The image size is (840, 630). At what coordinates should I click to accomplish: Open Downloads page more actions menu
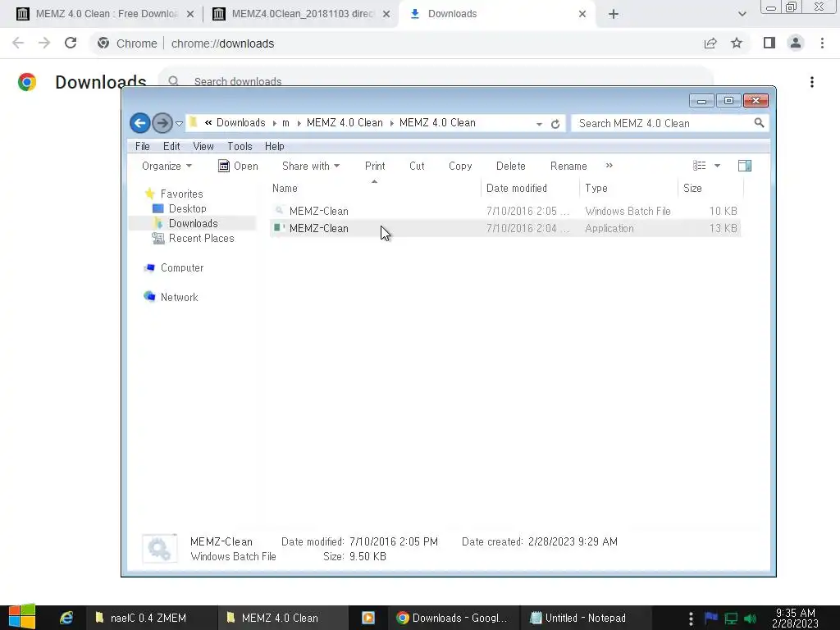coord(812,82)
